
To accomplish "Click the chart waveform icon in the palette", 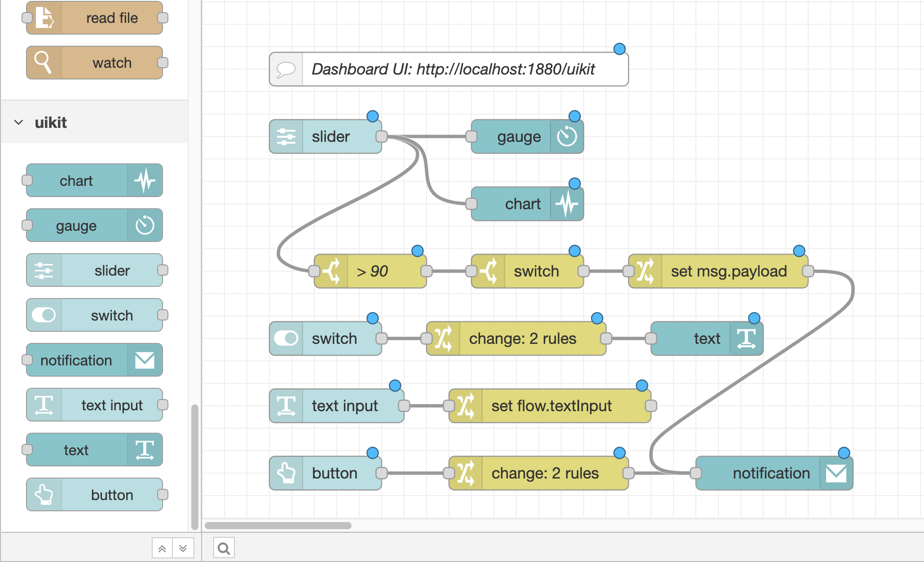I will pyautogui.click(x=144, y=180).
